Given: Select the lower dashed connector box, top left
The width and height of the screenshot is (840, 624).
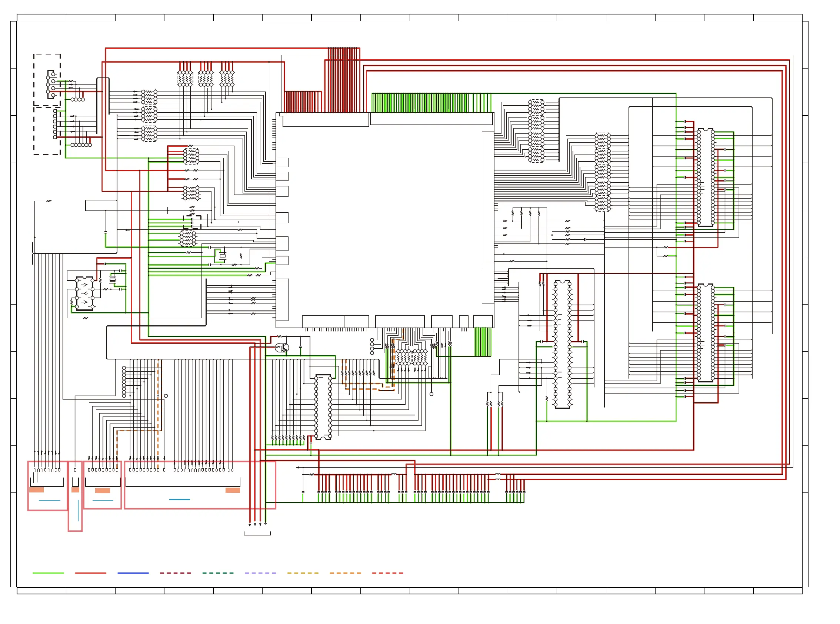Looking at the screenshot, I should [47, 131].
